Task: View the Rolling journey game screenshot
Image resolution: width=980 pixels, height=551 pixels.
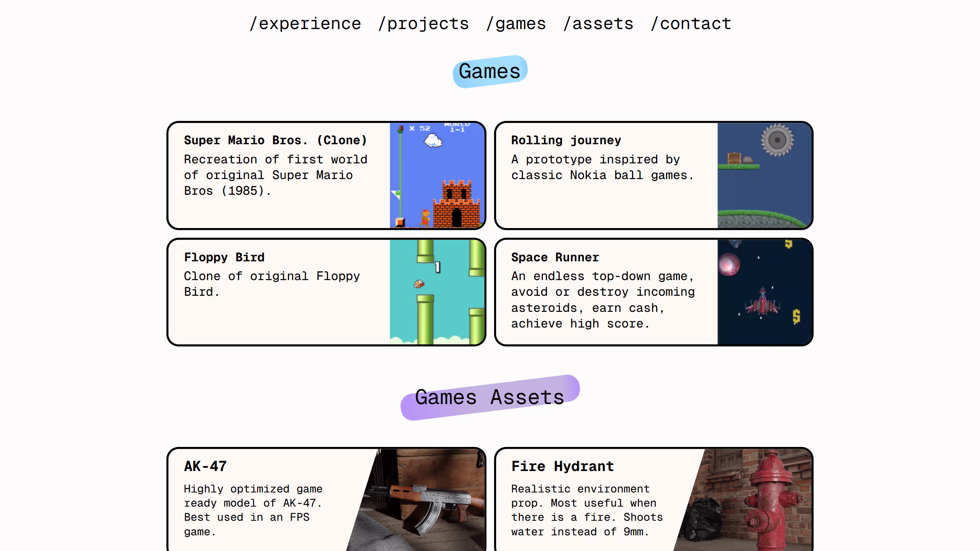Action: (764, 176)
